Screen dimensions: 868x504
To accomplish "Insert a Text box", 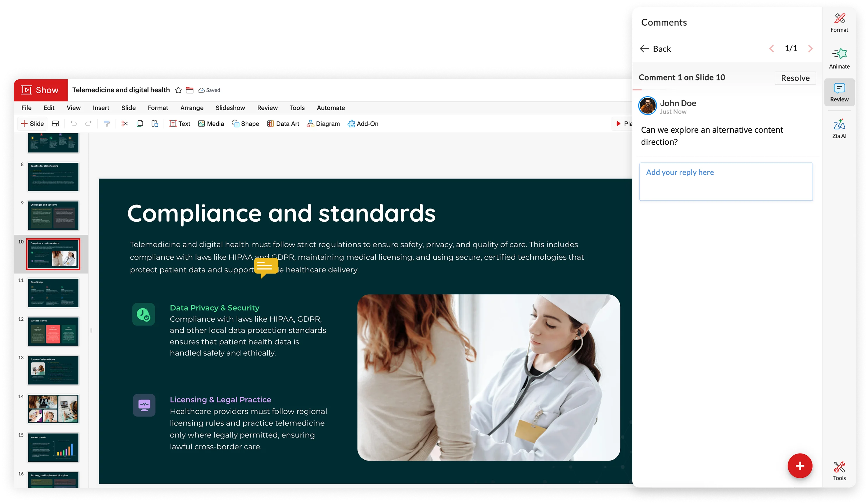I will [180, 124].
